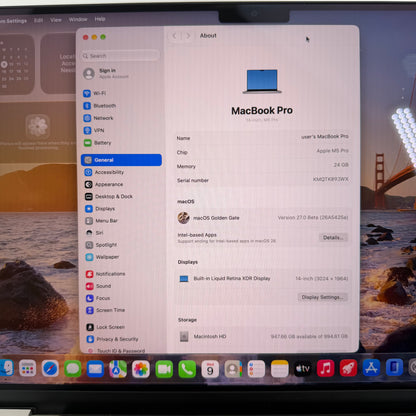416x416 pixels.
Task: Click the MacBook Pro image at top
Action: click(262, 81)
